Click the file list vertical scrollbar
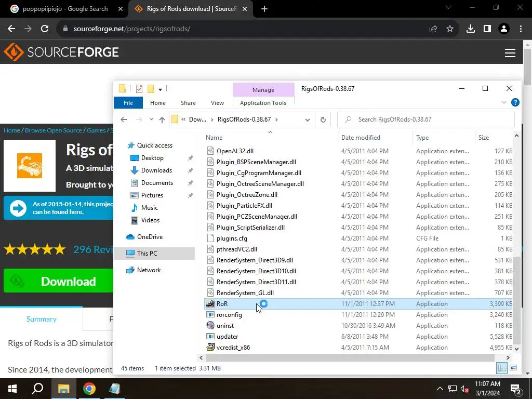This screenshot has height=399, width=532. click(516, 300)
